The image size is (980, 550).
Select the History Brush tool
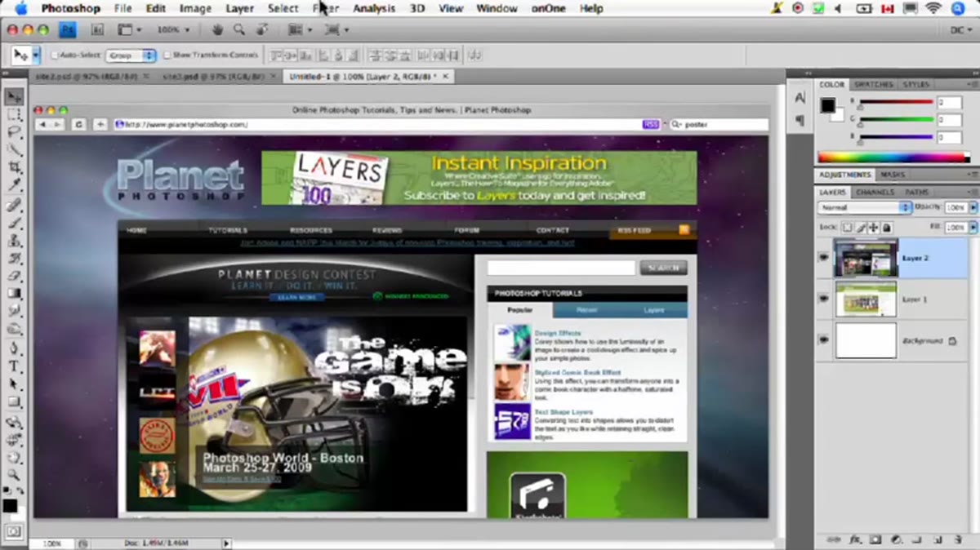coord(14,259)
